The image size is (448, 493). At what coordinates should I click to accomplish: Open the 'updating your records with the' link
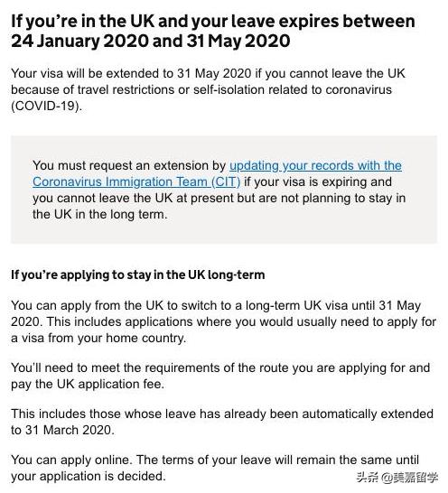pyautogui.click(x=315, y=166)
